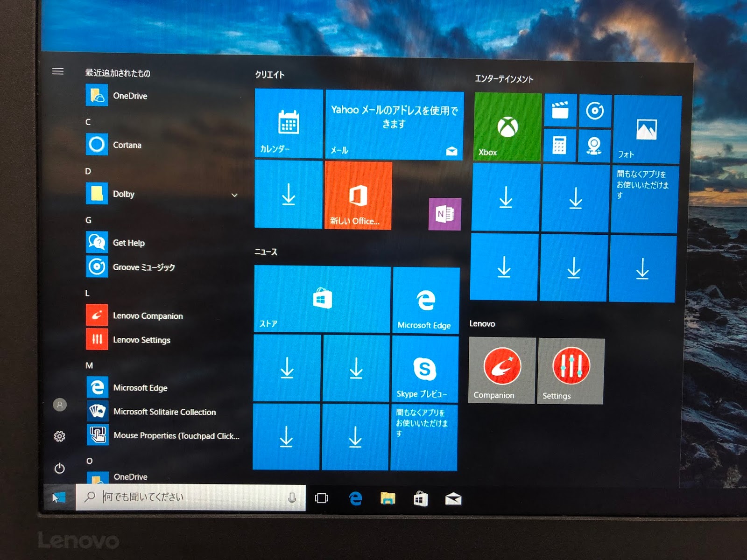Screen dimensions: 747x560
Task: Open the 新しい Office tile
Action: (x=358, y=196)
